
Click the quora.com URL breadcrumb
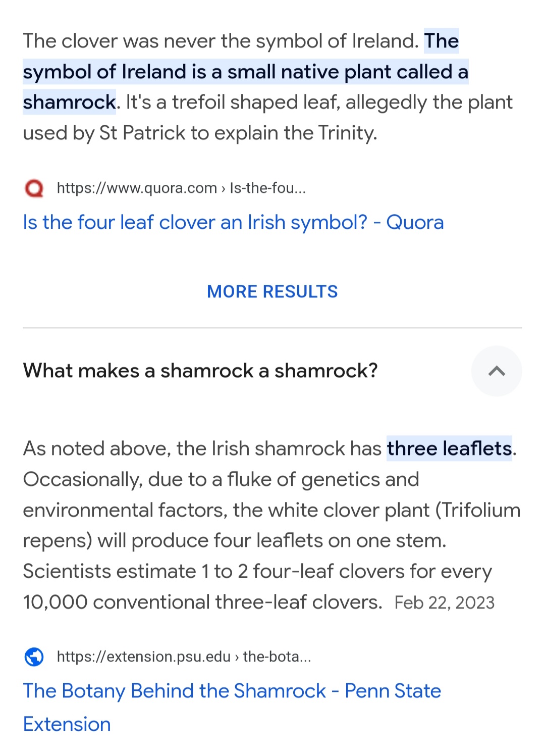click(x=181, y=188)
